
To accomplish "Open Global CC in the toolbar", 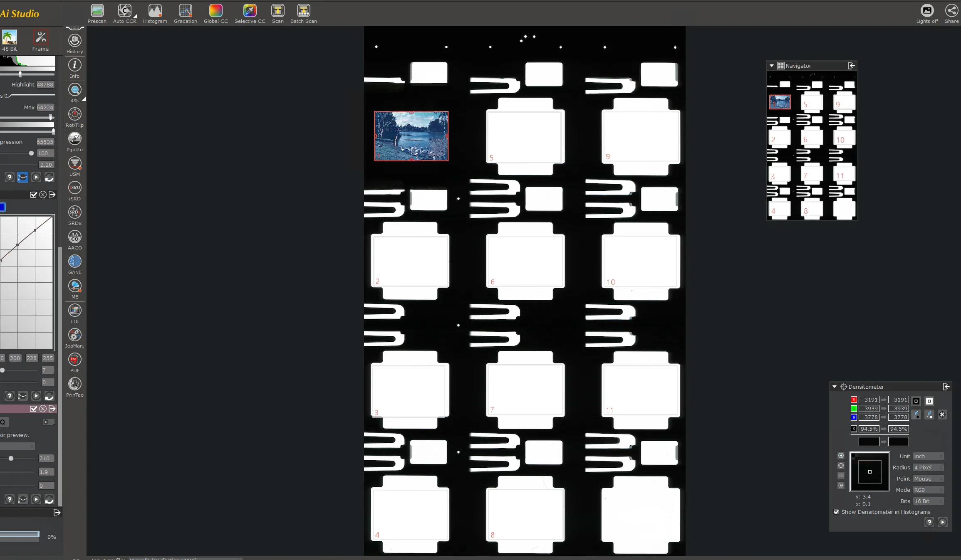I will click(215, 11).
